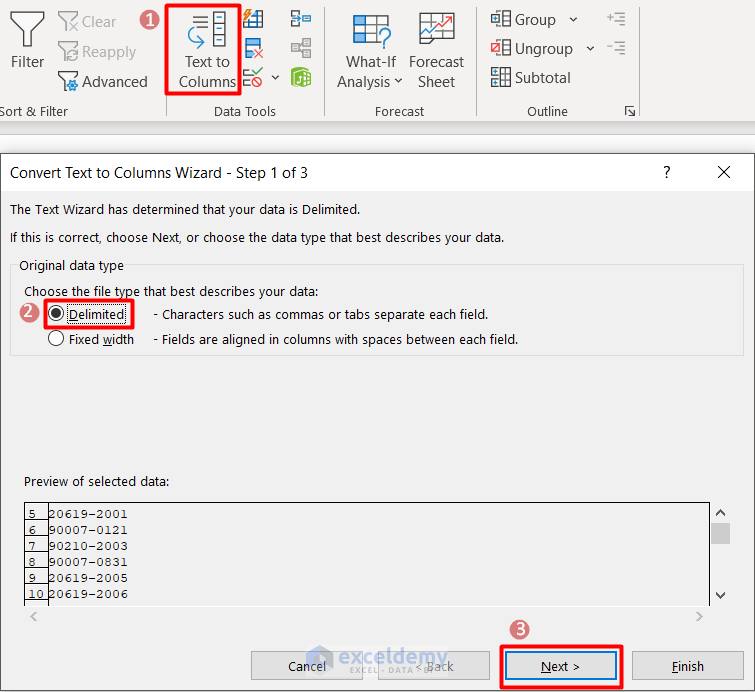
Task: Select the Fixed width radio option
Action: click(91, 339)
